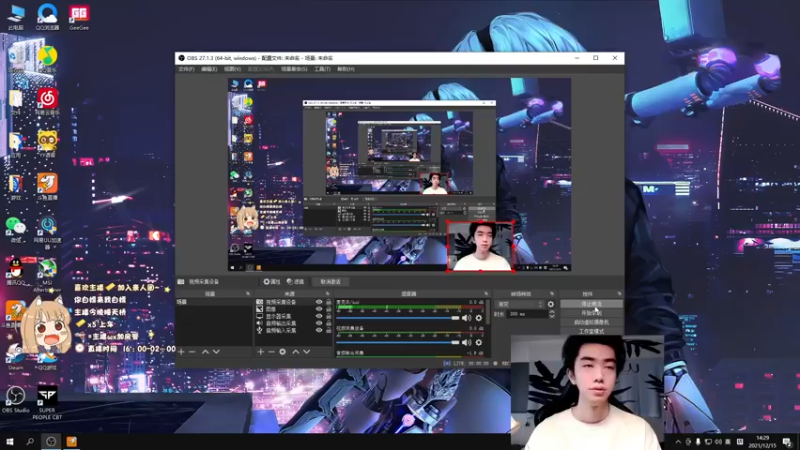Open QQ浏览器 desktop icon
The height and width of the screenshot is (450, 800).
point(47,17)
